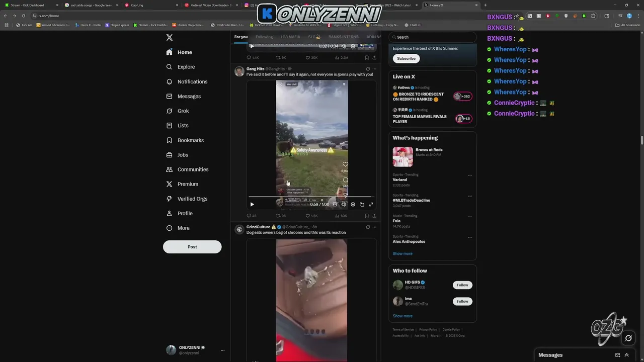Open Gang Hits video settings gear
Viewport: 644px width, 362px height.
tap(353, 204)
